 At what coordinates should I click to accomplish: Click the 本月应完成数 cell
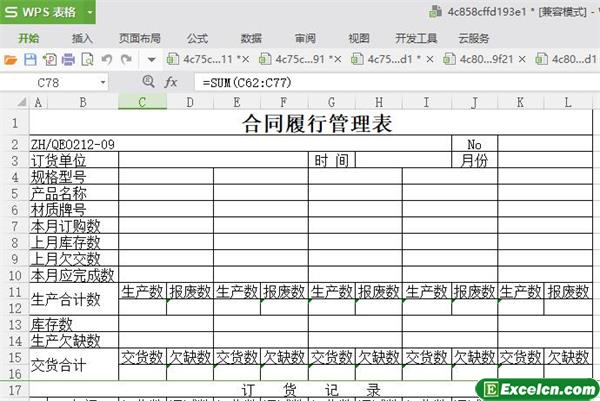point(74,275)
